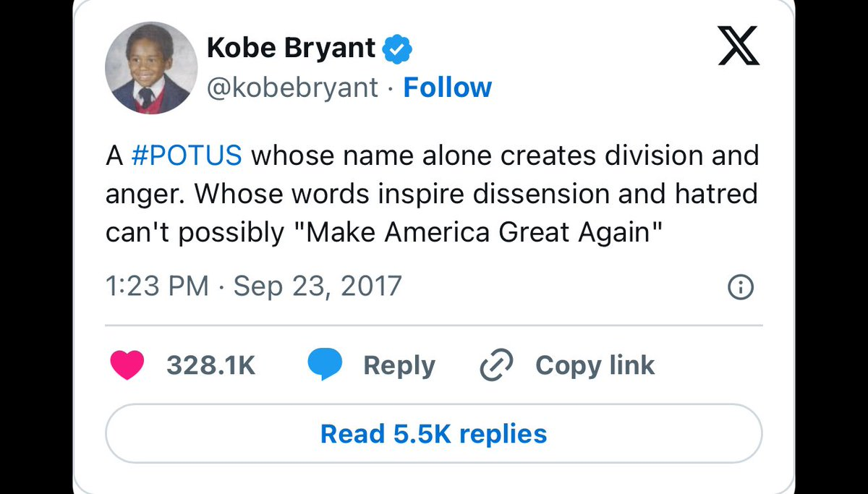Follow the @kobebryant account
The width and height of the screenshot is (868, 494).
click(x=447, y=88)
